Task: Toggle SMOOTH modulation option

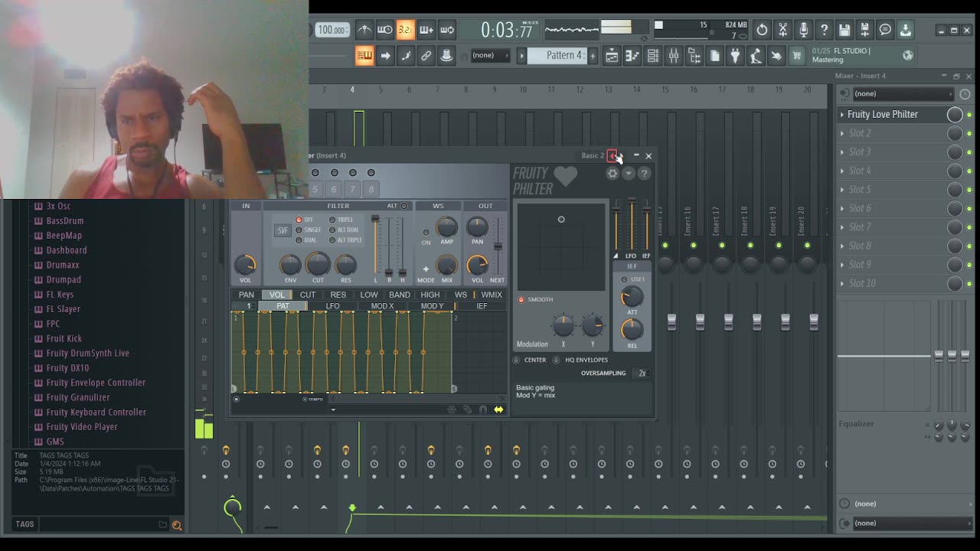Action: (x=521, y=299)
